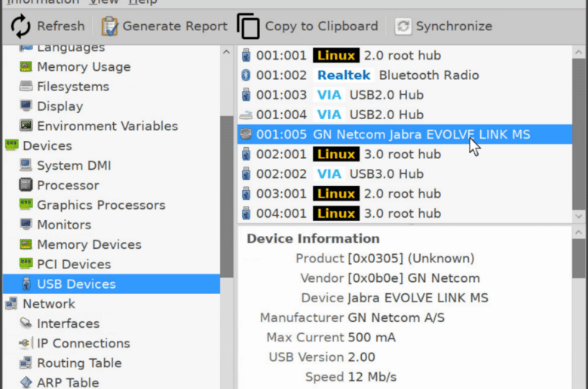The width and height of the screenshot is (588, 389).
Task: Click the USB Version value 2.00
Action: 361,357
